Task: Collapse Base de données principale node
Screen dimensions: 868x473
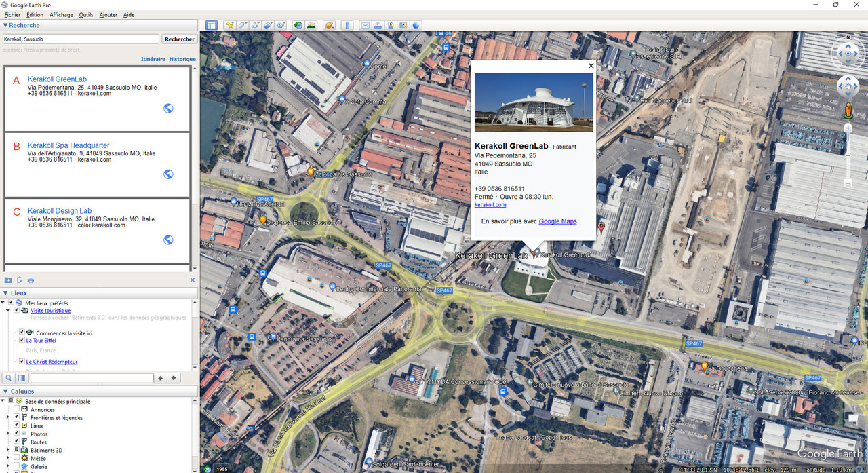Action: (x=3, y=401)
